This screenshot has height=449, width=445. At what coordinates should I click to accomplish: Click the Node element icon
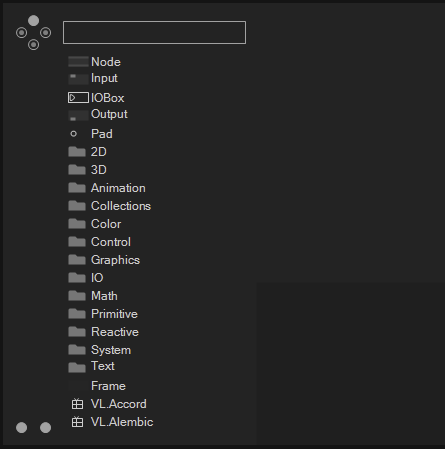pos(78,62)
